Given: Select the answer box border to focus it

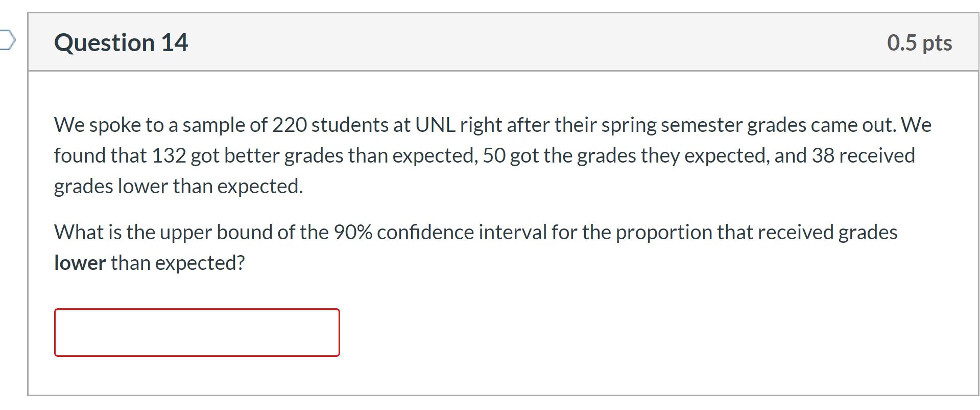Looking at the screenshot, I should click(x=197, y=310).
